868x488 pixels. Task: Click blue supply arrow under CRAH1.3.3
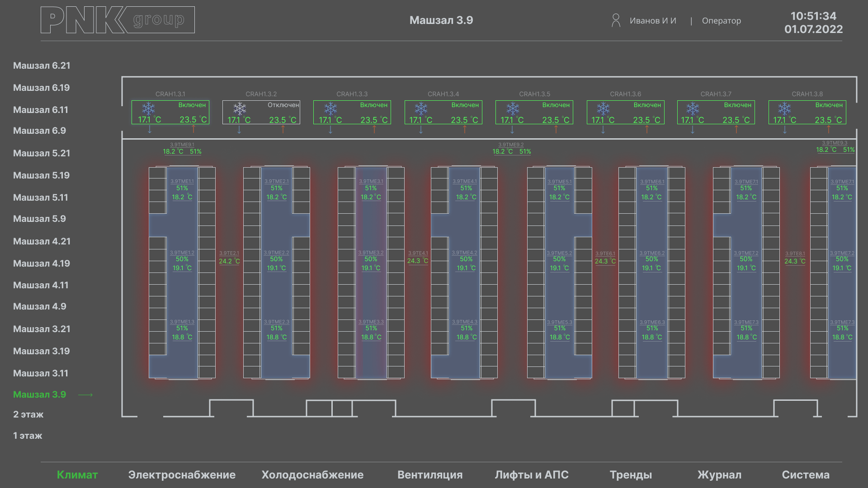[x=330, y=130]
